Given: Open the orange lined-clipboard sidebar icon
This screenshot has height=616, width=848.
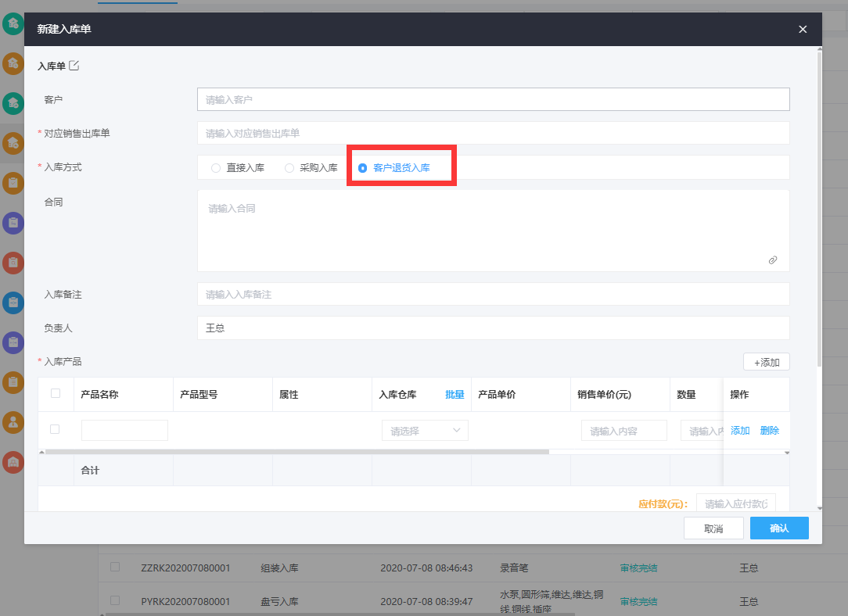Looking at the screenshot, I should pos(13,382).
